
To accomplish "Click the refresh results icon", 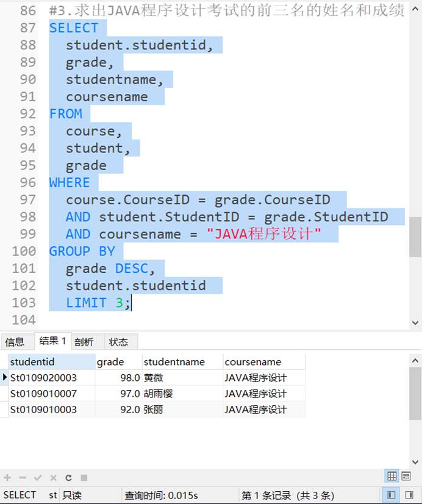I will [x=68, y=478].
